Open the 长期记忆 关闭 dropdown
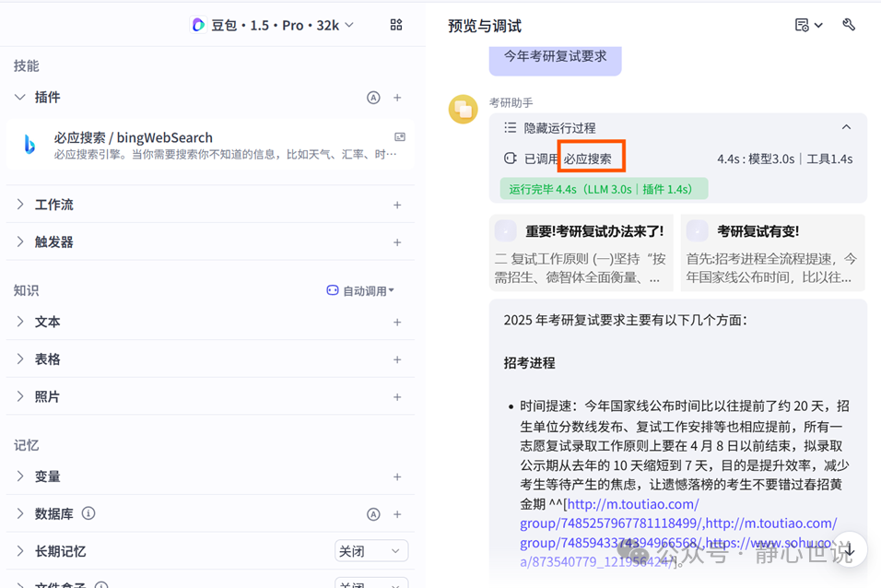The height and width of the screenshot is (588, 881). 371,550
